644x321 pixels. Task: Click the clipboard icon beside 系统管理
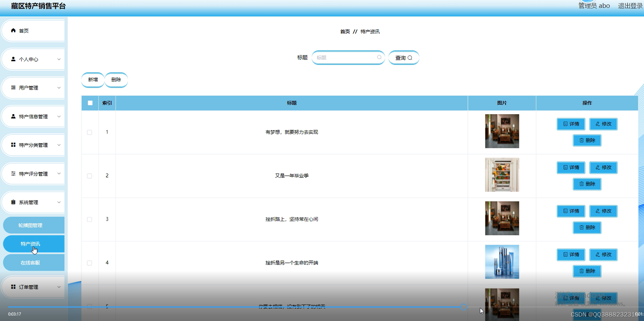coord(13,202)
